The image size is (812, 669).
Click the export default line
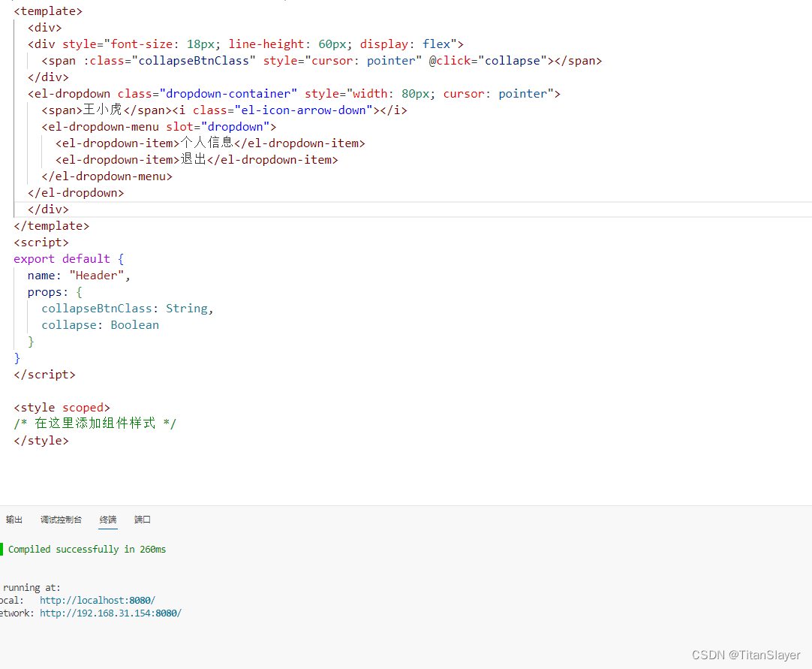click(69, 258)
